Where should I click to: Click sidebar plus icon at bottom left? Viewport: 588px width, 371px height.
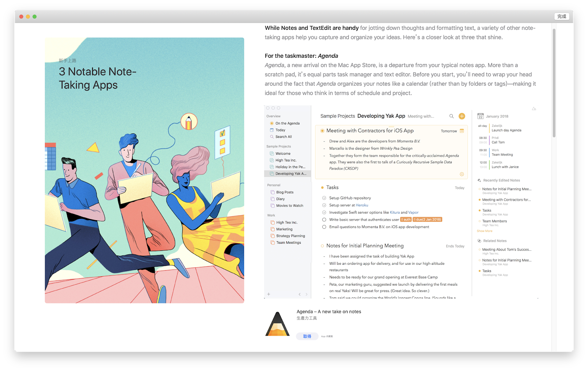tap(269, 294)
